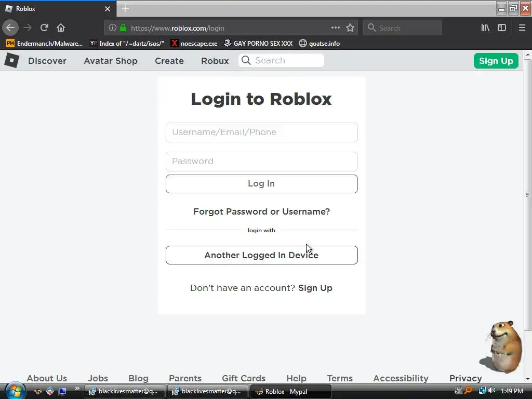Viewport: 532px width, 399px height.
Task: Click the green padlock security icon
Action: (123, 28)
